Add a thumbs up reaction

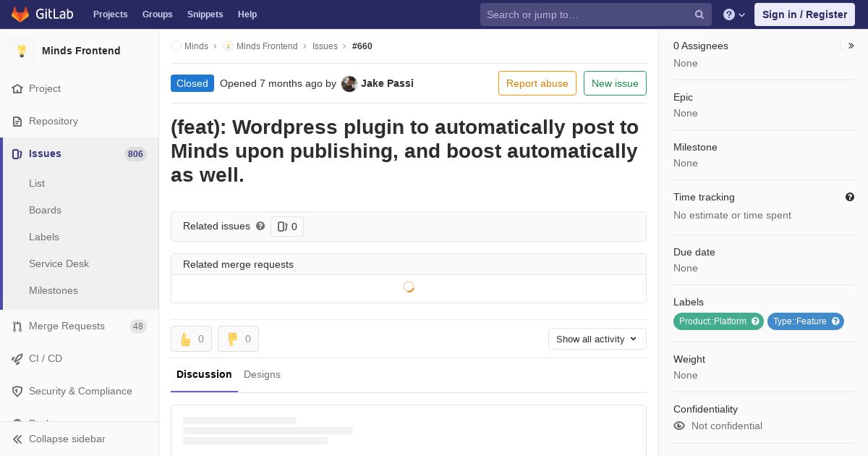[191, 339]
